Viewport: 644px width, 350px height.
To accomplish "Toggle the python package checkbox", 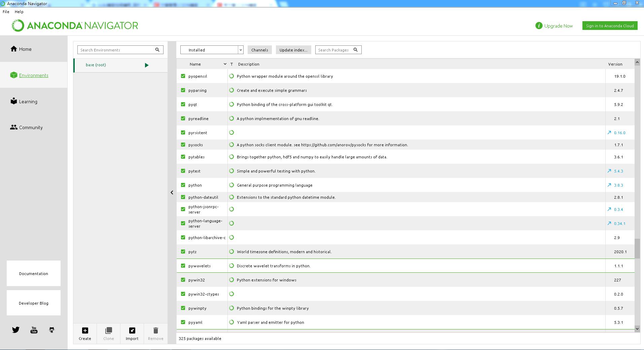I will [183, 185].
